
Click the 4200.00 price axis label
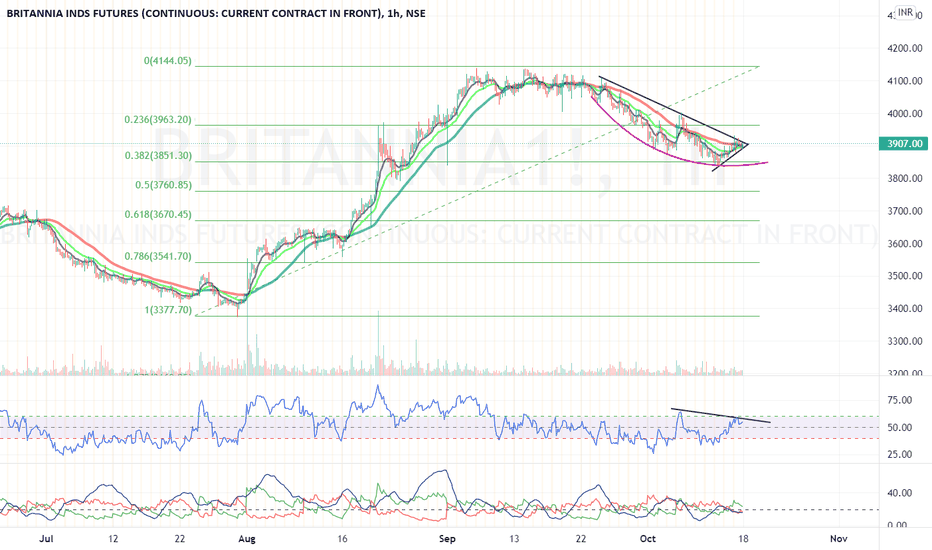(905, 48)
